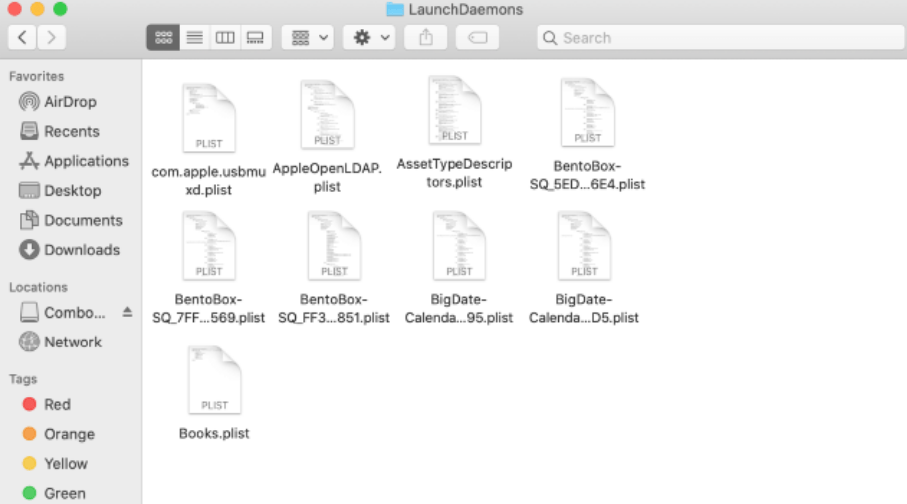The width and height of the screenshot is (907, 504).
Task: Switch to list view
Action: click(x=194, y=38)
